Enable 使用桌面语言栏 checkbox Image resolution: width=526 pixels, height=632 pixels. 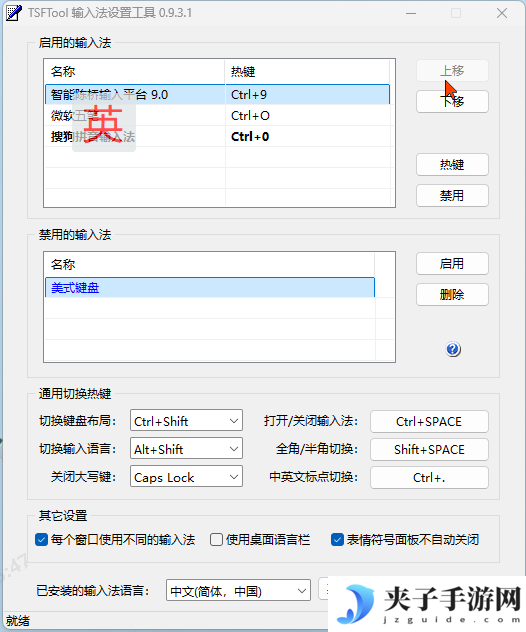[216, 539]
